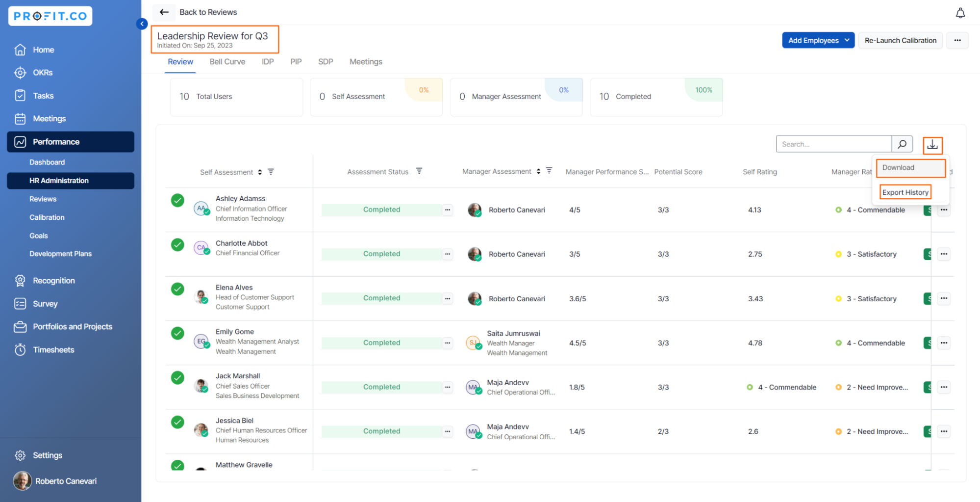Open OKRs from the sidebar
The image size is (980, 502).
tap(43, 73)
